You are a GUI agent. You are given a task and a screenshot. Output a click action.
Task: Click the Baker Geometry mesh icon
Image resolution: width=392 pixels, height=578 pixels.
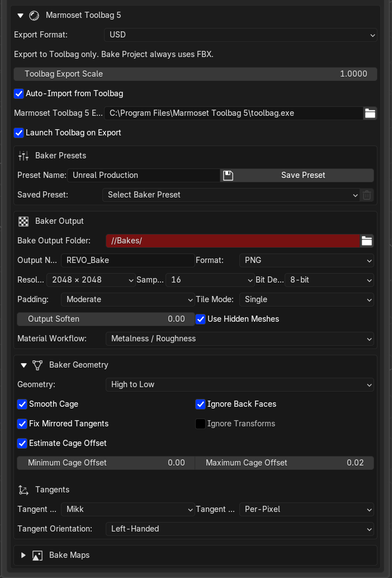(37, 365)
